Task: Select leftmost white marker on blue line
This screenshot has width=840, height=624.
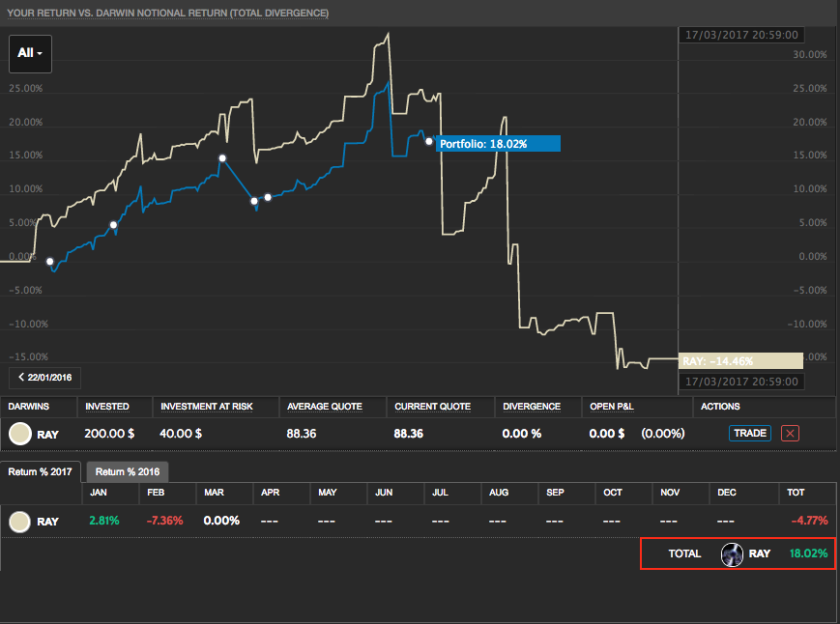Action: (x=50, y=261)
